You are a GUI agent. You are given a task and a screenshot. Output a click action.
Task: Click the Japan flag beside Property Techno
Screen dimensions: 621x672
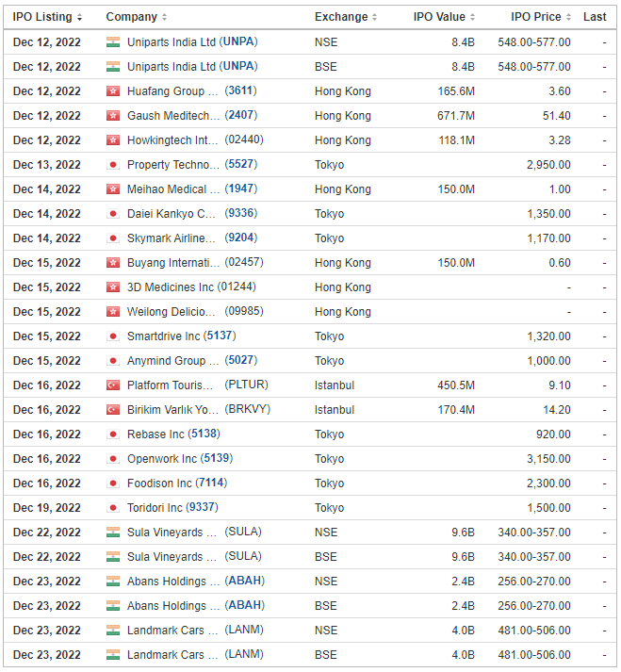113,165
